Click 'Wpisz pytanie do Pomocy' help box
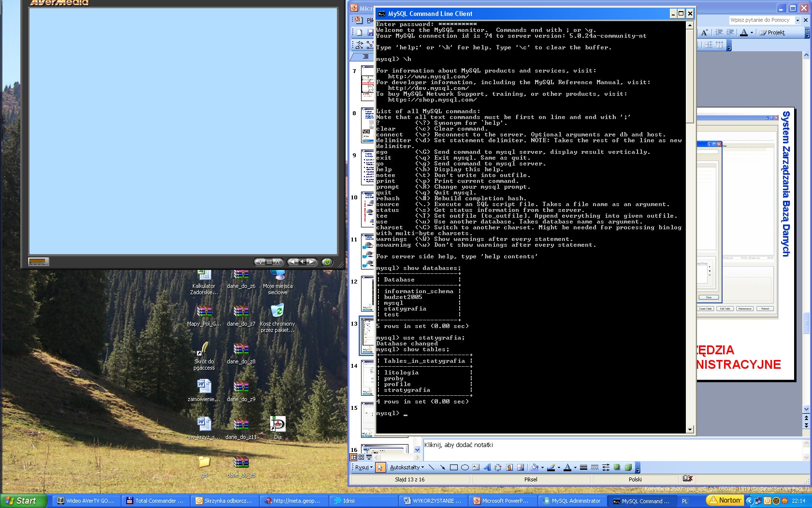This screenshot has height=508, width=812. coord(762,20)
